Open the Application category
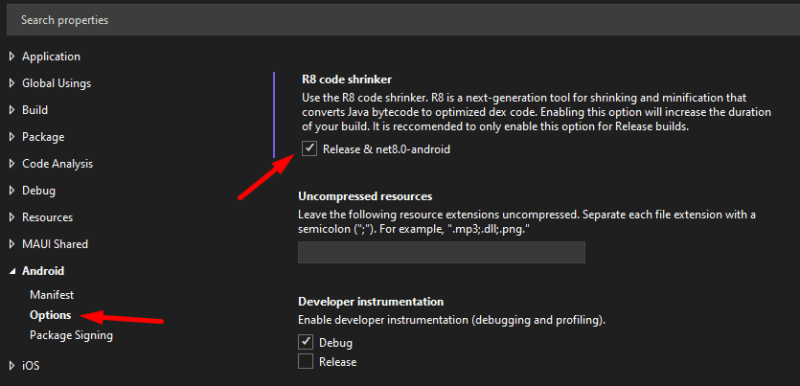800x386 pixels. (x=51, y=57)
